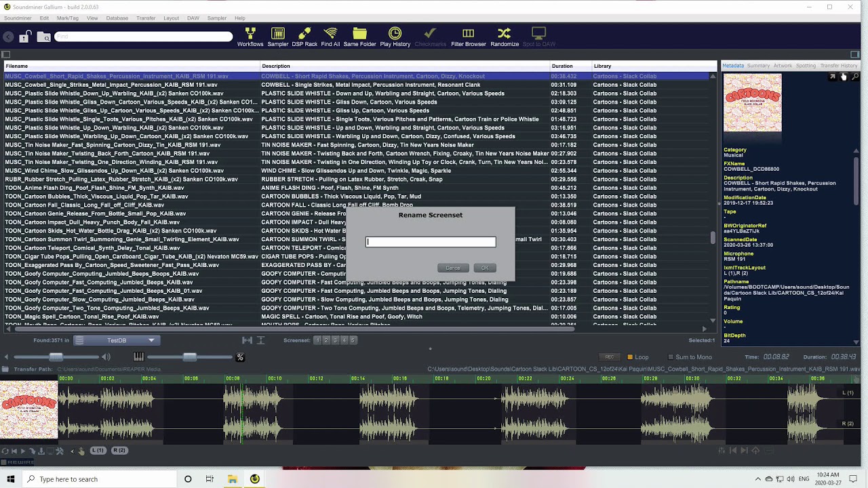Enable the Sum to Mono checkbox
This screenshot has width=868, height=488.
tap(671, 357)
